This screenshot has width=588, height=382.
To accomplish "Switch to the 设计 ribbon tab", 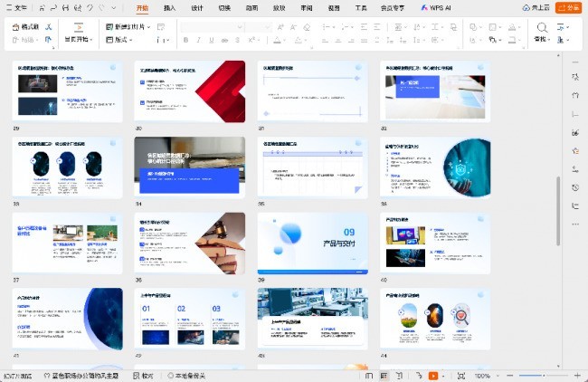I will pyautogui.click(x=197, y=7).
